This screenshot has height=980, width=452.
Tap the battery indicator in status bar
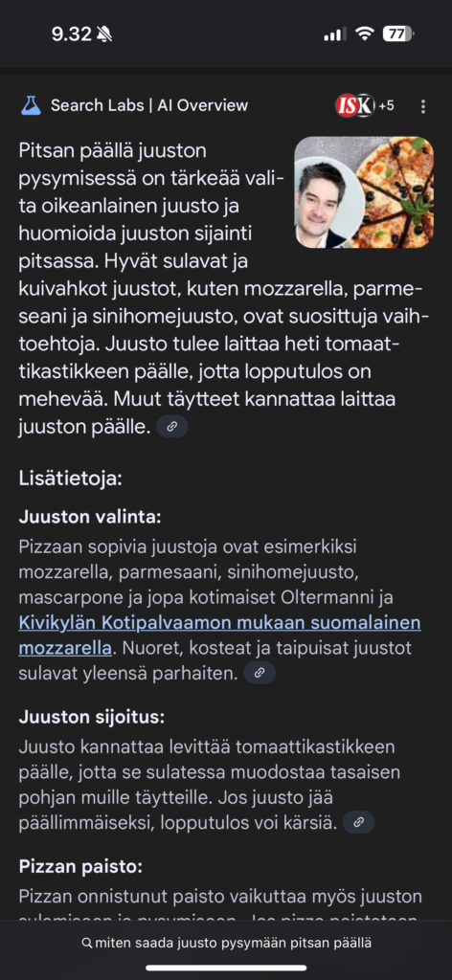(398, 33)
